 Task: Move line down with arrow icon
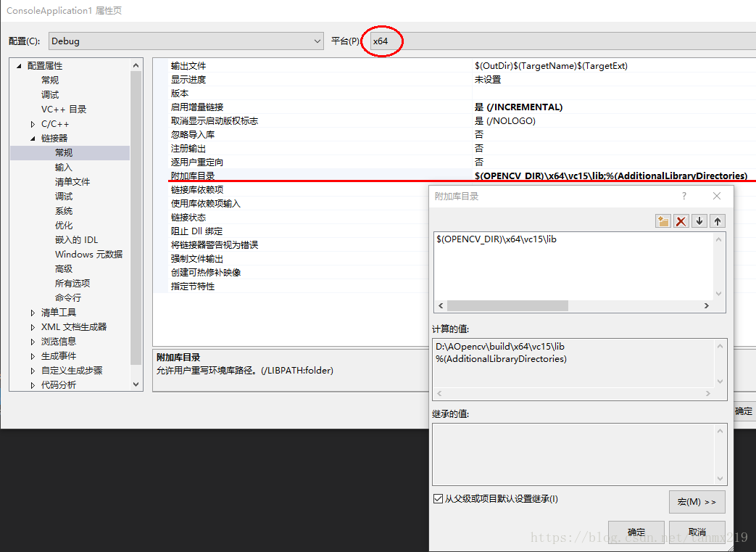[x=699, y=221]
